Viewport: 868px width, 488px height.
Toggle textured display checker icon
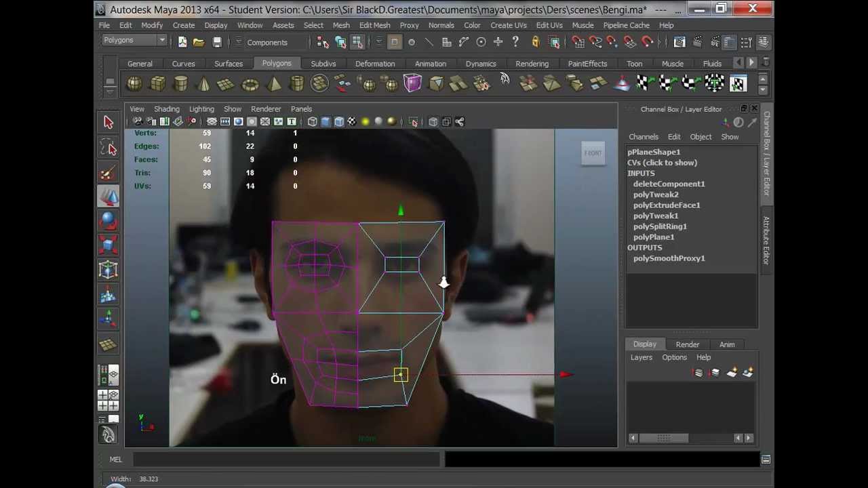click(352, 122)
